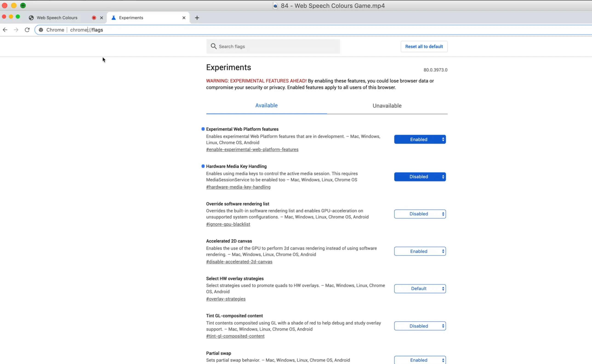The image size is (592, 364).
Task: Open Accelerated 2D canvas dropdown
Action: [x=420, y=251]
